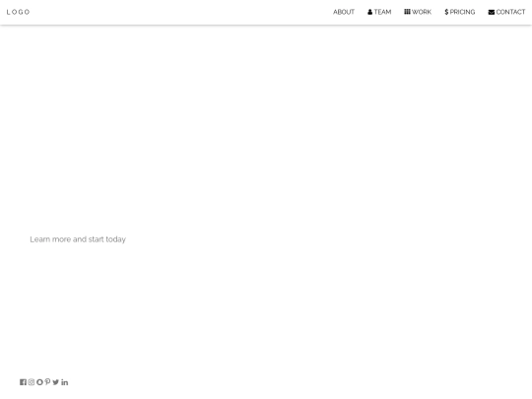Click the LOGO home link
This screenshot has width=532, height=399.
pyautogui.click(x=18, y=12)
